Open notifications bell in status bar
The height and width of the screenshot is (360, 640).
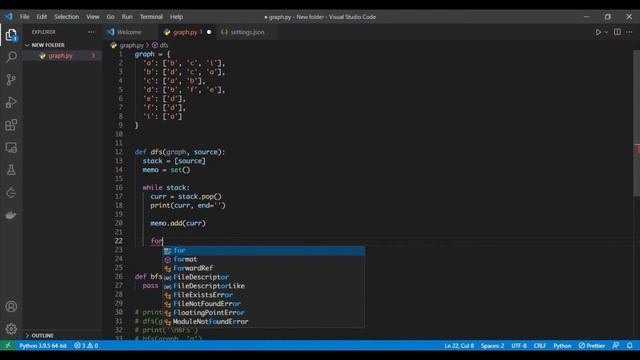[x=630, y=346]
